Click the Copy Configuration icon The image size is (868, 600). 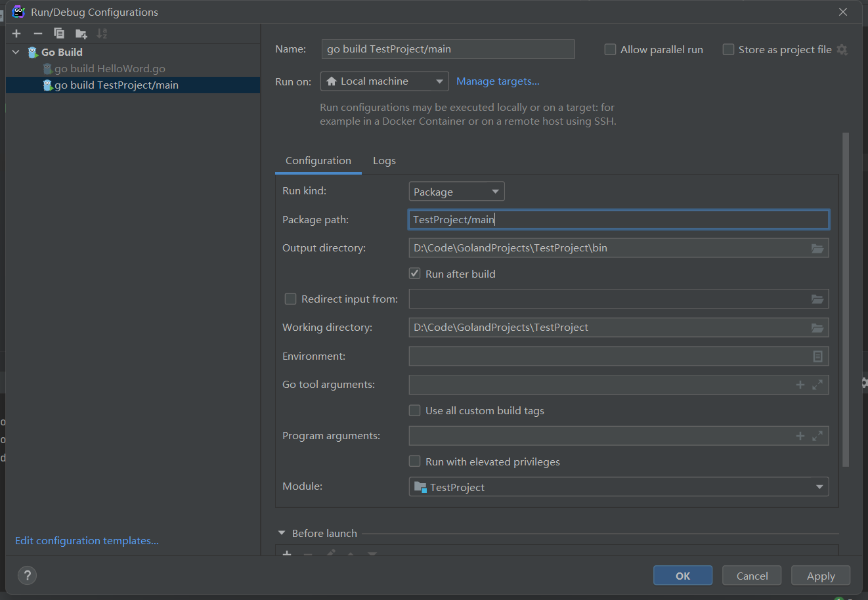(59, 33)
